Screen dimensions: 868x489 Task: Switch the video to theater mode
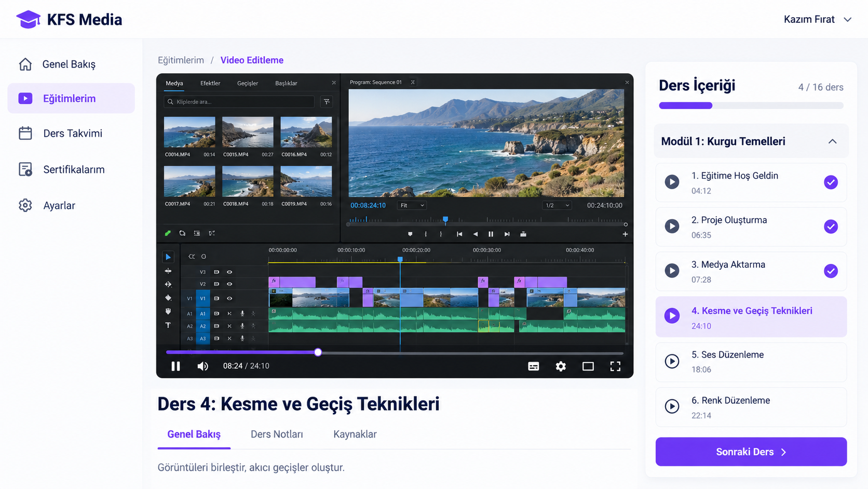[588, 366]
